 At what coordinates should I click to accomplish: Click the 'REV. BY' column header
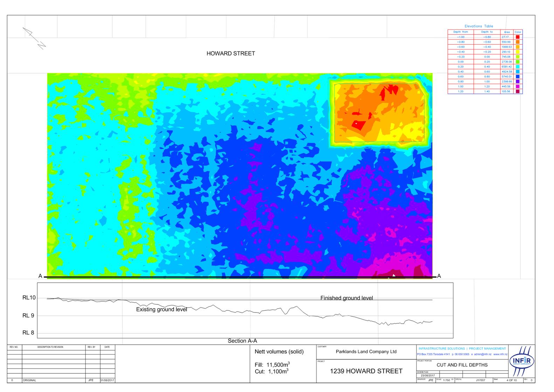tap(91, 347)
